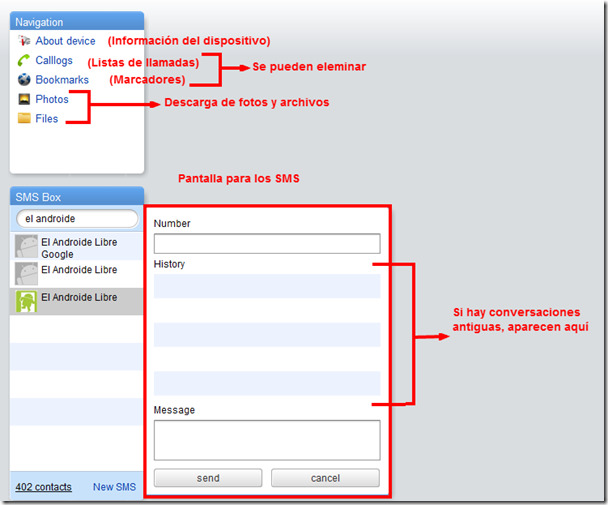Open the About device text link
The height and width of the screenshot is (505, 608).
point(65,41)
